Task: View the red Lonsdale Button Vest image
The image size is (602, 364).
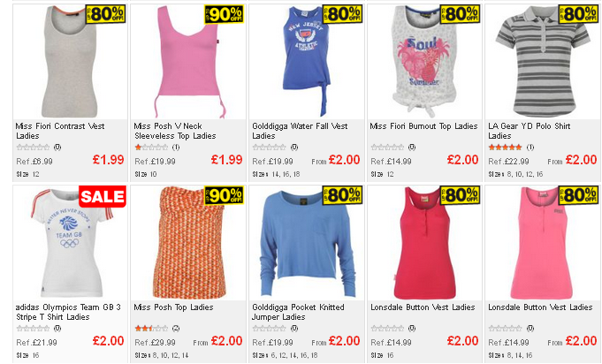Action: [x=424, y=243]
